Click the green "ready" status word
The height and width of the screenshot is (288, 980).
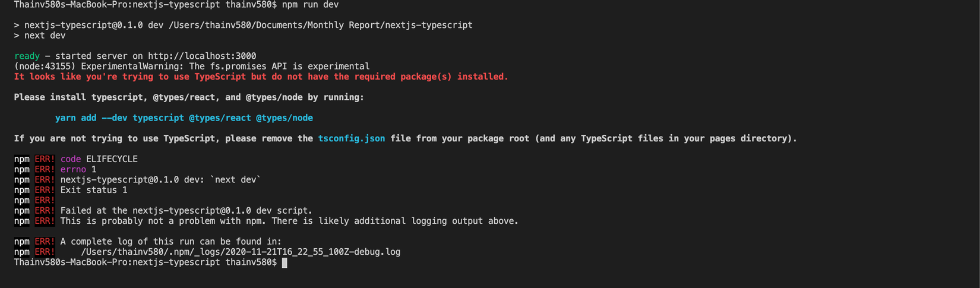pos(27,56)
